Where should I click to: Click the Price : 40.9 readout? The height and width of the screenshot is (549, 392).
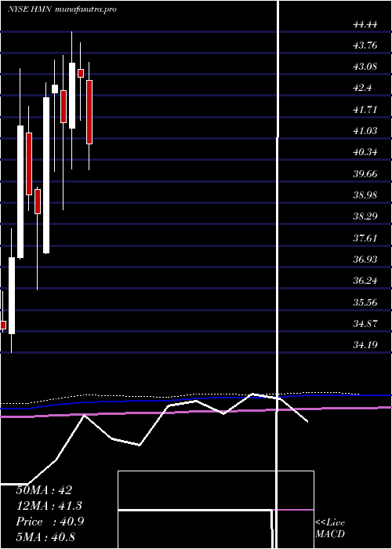click(x=49, y=522)
